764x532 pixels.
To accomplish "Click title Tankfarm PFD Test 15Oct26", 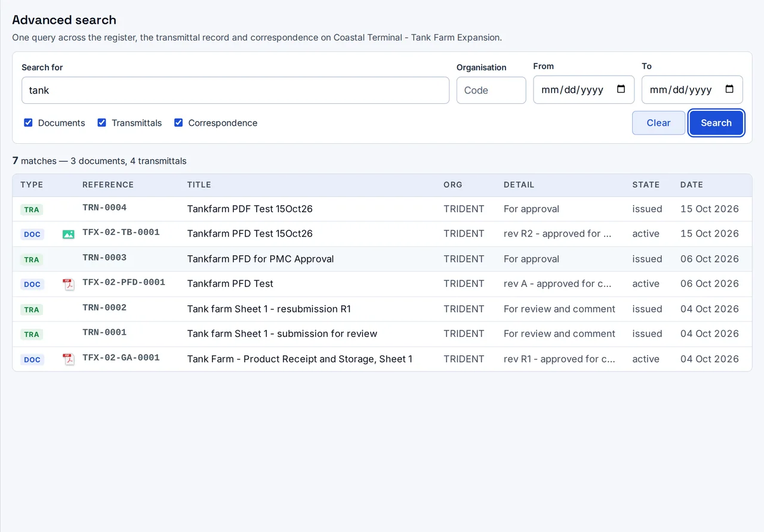I will pos(249,234).
